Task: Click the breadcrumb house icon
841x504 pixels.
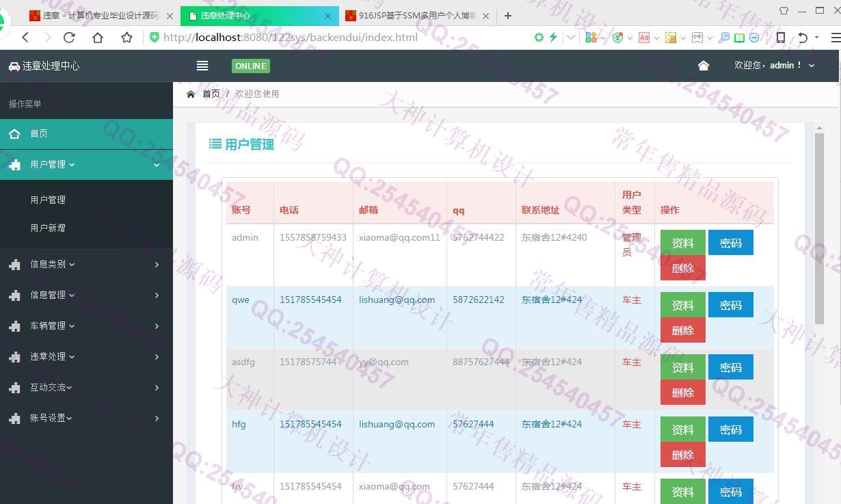Action: point(191,94)
